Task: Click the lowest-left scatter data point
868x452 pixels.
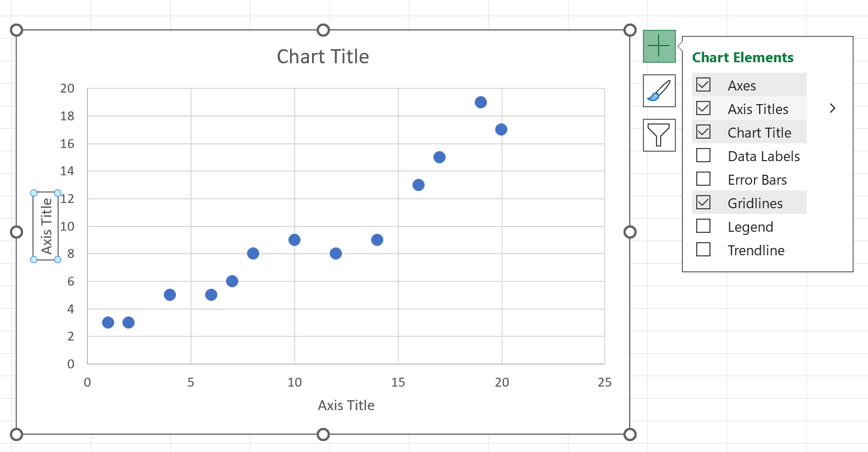Action: point(108,322)
